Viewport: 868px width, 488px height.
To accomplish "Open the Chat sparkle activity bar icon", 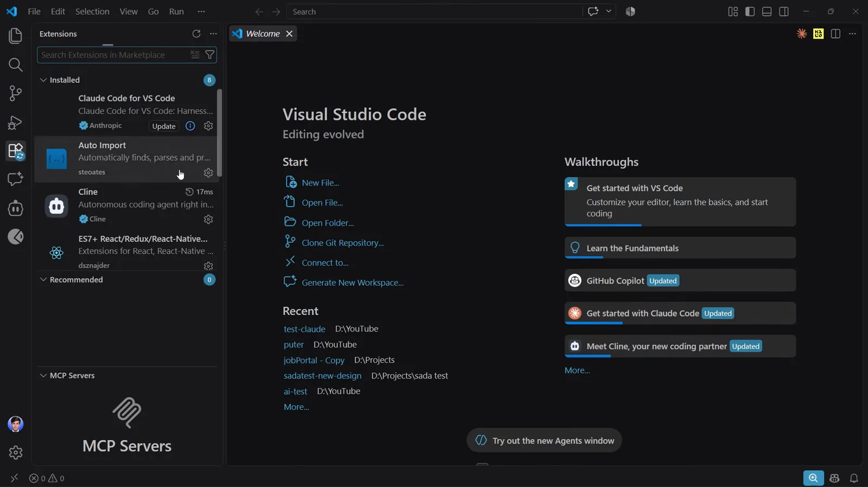I will coord(15,179).
